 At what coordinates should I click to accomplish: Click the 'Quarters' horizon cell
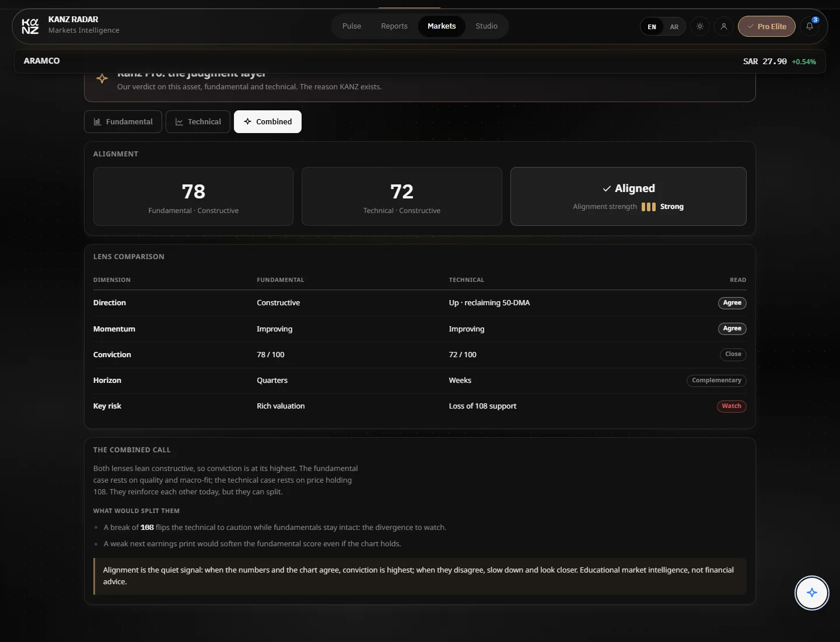[272, 381]
